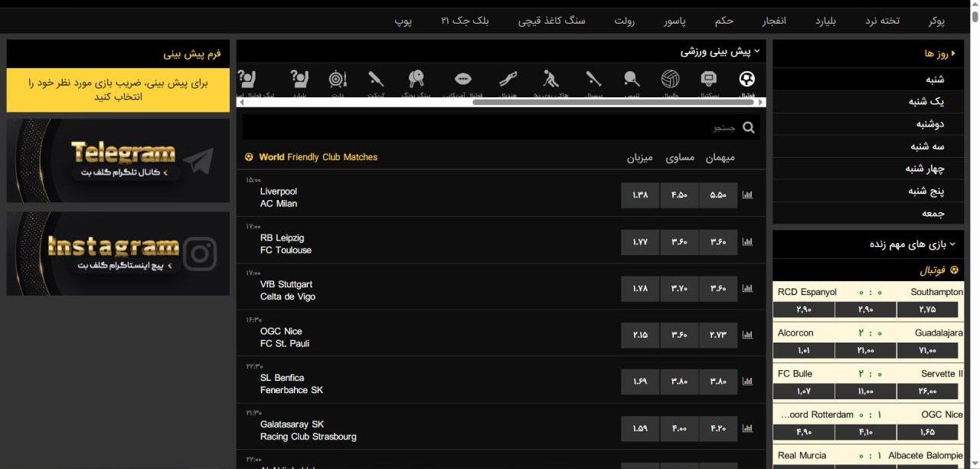Pick Southampton live odds 2,75

pyautogui.click(x=927, y=310)
